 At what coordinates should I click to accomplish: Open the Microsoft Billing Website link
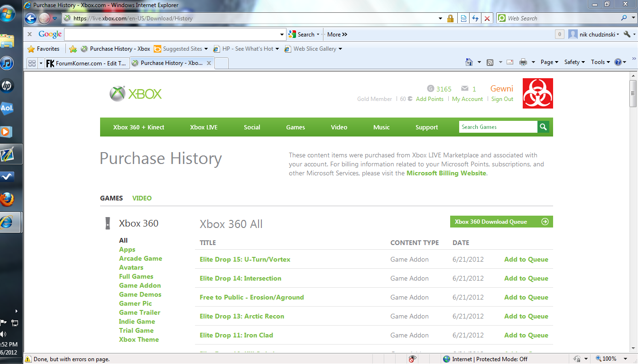tap(446, 173)
